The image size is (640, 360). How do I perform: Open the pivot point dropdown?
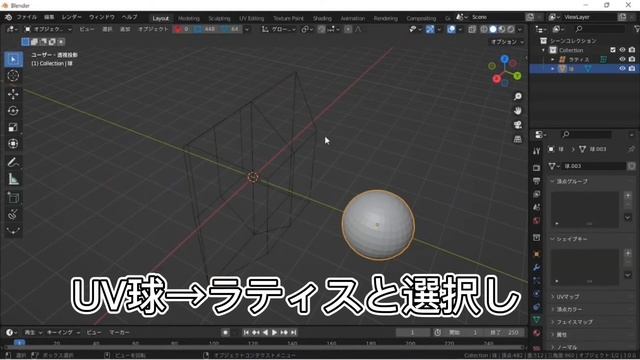point(307,29)
